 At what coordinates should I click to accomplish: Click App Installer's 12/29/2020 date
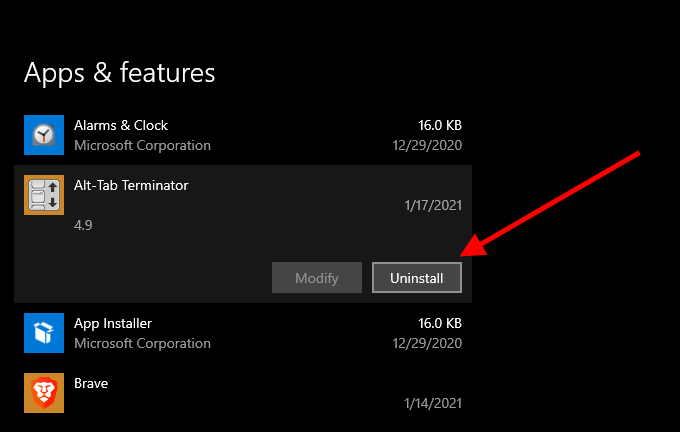pos(428,343)
